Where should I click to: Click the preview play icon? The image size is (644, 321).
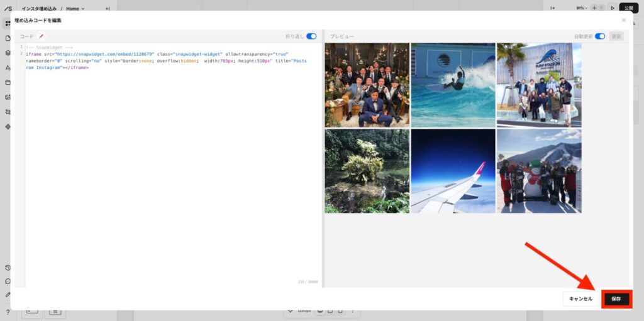[613, 8]
